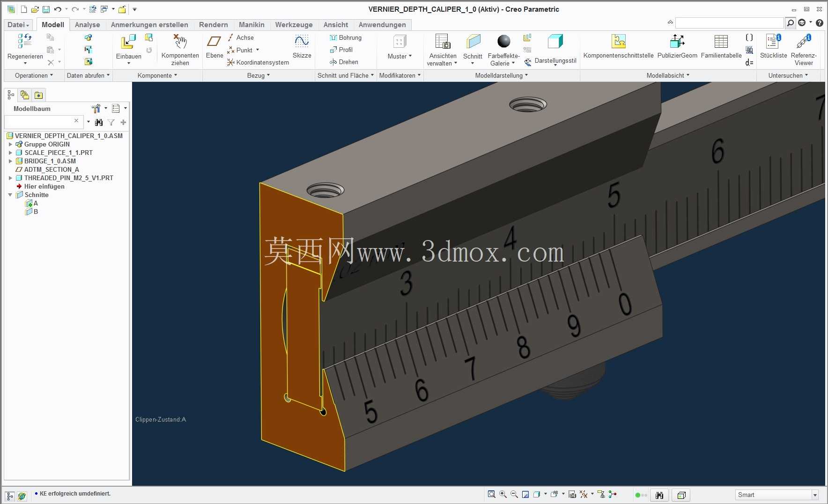Collapse the Schnitte node
Screen dimensions: 828x504
(x=10, y=195)
